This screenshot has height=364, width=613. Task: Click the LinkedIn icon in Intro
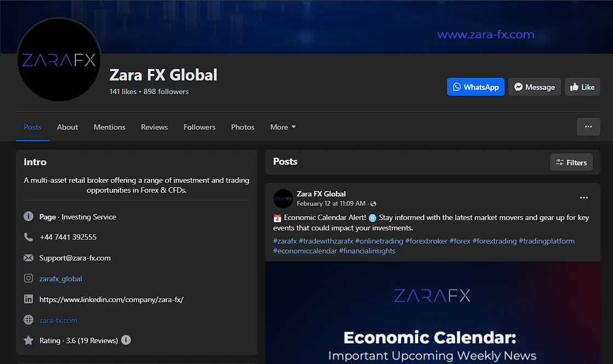pyautogui.click(x=28, y=299)
